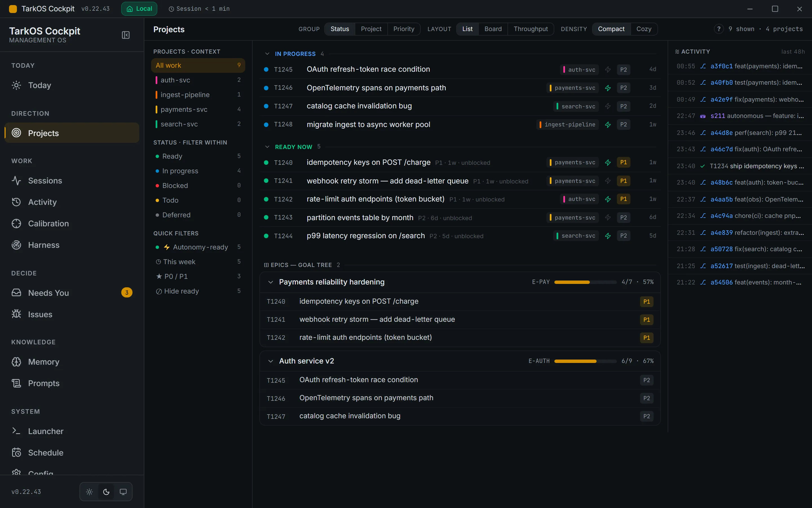
Task: Filter status to Deferred
Action: point(198,215)
